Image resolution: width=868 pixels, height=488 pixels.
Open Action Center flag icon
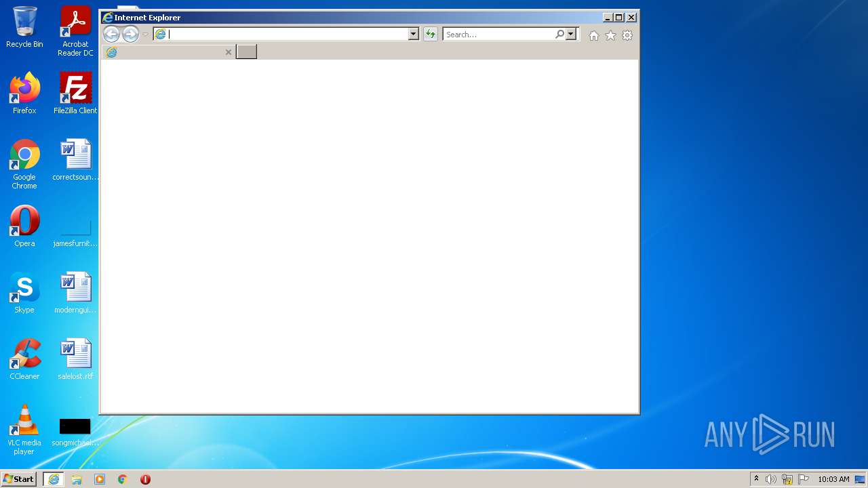tap(804, 479)
